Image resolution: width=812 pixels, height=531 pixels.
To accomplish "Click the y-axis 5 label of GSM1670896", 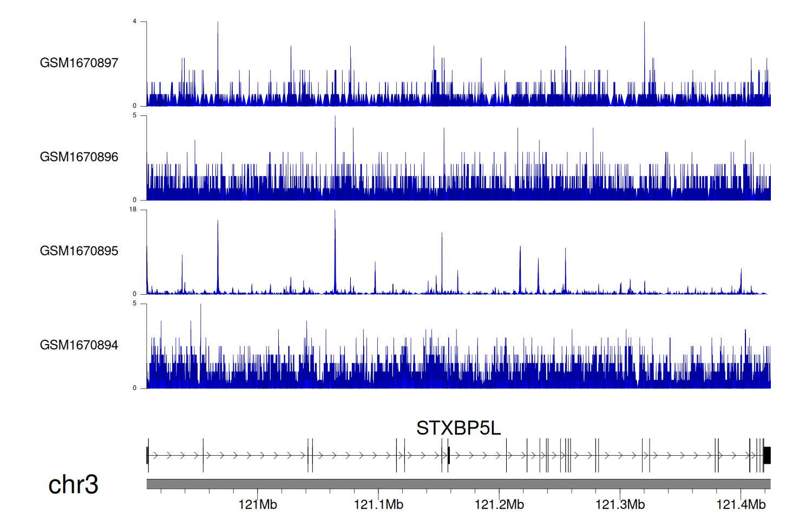I will pos(134,115).
